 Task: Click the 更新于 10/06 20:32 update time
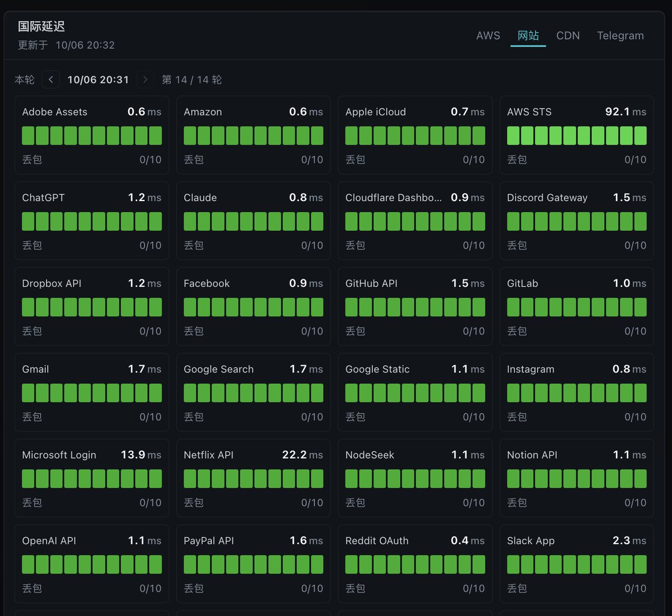66,45
